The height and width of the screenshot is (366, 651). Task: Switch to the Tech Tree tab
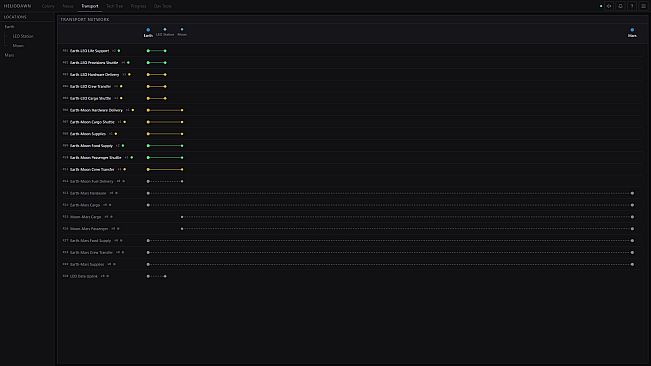click(x=115, y=6)
